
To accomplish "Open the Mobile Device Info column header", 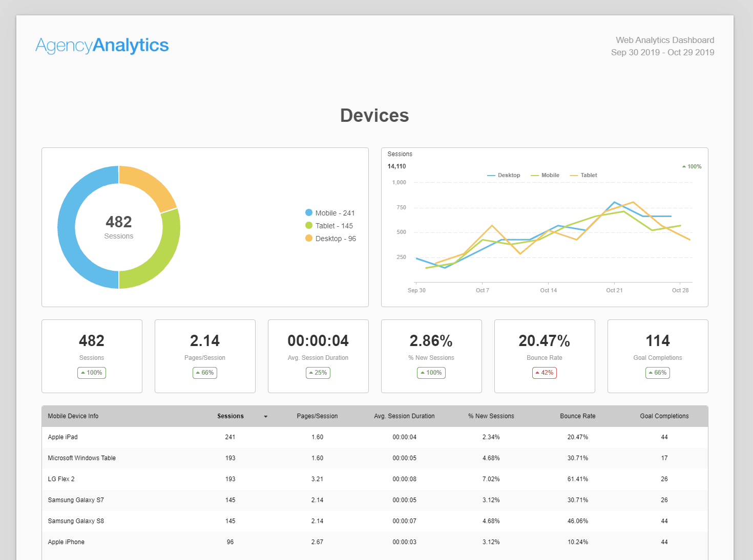I will [x=73, y=416].
